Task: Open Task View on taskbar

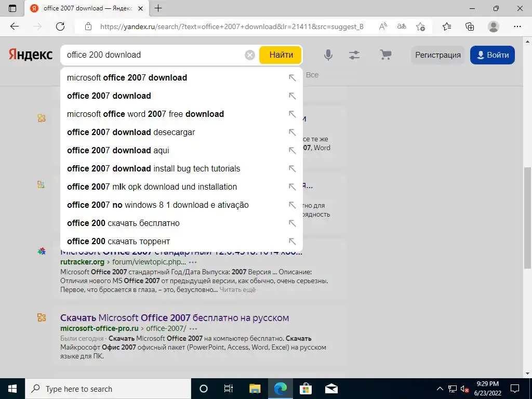Action: coord(229,389)
